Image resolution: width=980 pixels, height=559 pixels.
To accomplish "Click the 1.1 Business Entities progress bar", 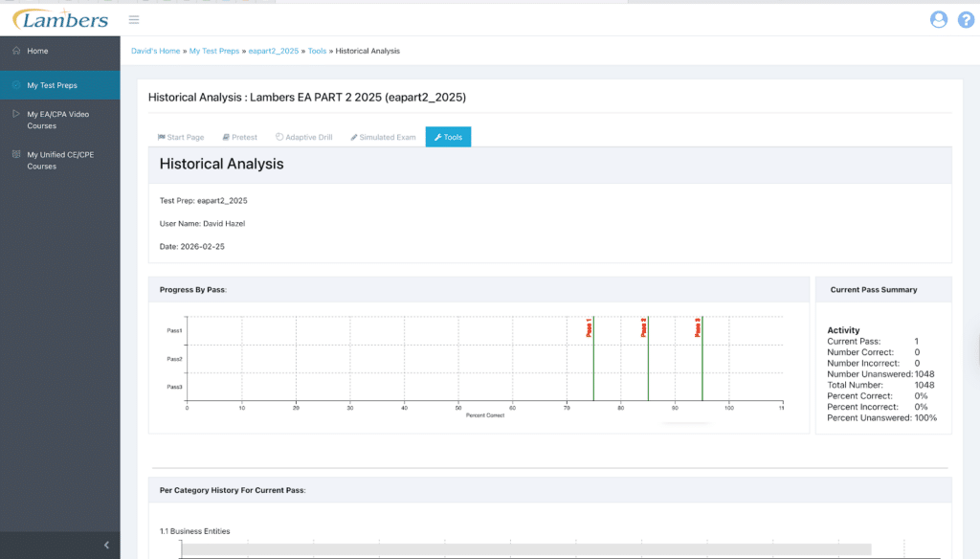I will click(x=526, y=549).
